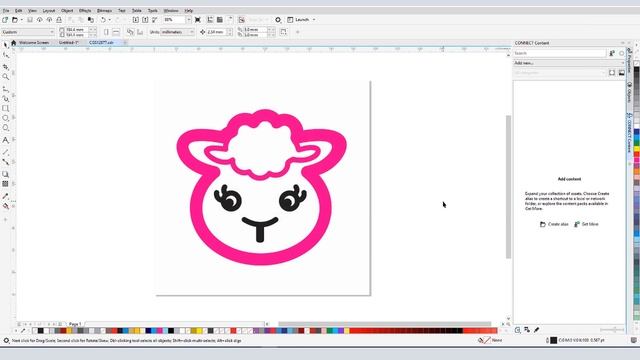The height and width of the screenshot is (360, 640).
Task: Select the Crop tool
Action: tap(5, 67)
